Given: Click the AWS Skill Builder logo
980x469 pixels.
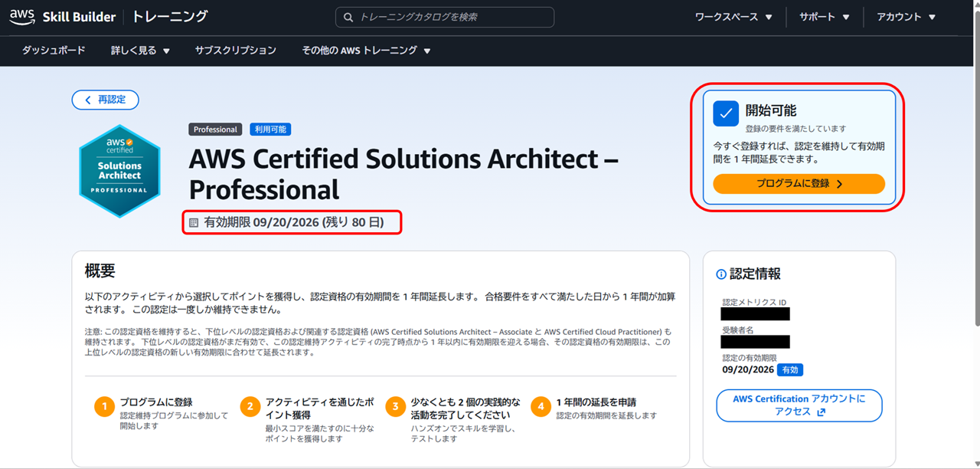Looking at the screenshot, I should pyautogui.click(x=63, y=17).
